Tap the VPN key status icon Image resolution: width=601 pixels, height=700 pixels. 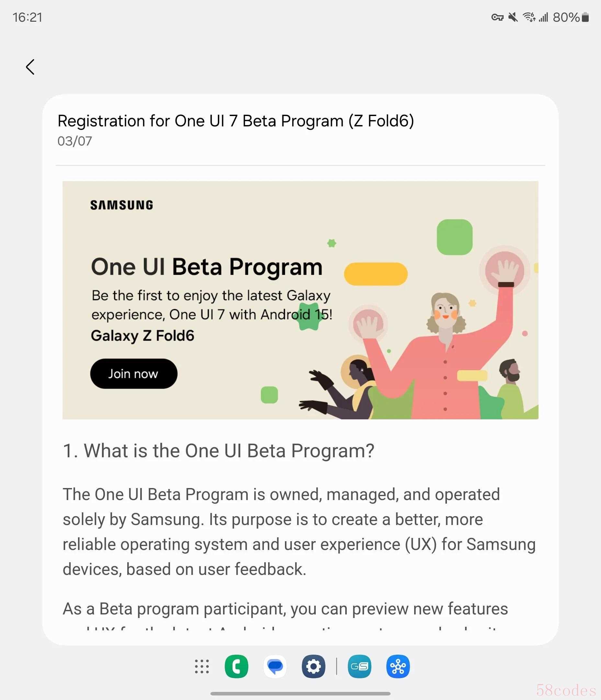coord(497,17)
